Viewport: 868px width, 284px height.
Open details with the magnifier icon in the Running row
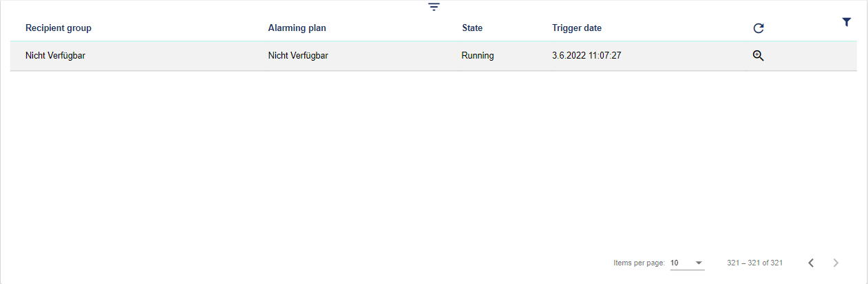point(758,56)
